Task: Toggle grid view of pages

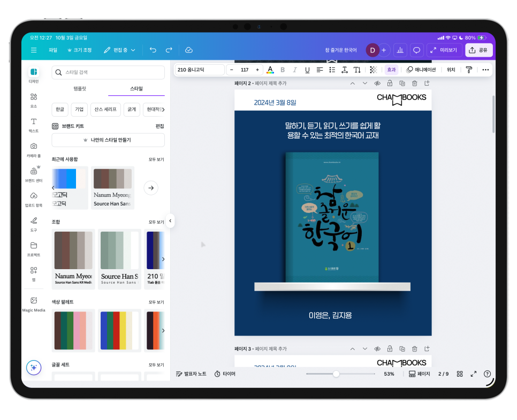Action: (x=460, y=374)
